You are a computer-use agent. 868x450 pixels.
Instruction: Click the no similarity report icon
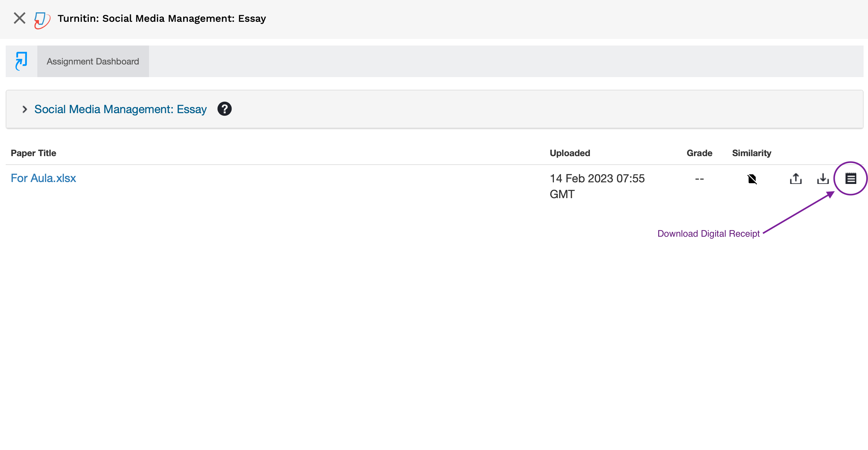[x=752, y=179]
